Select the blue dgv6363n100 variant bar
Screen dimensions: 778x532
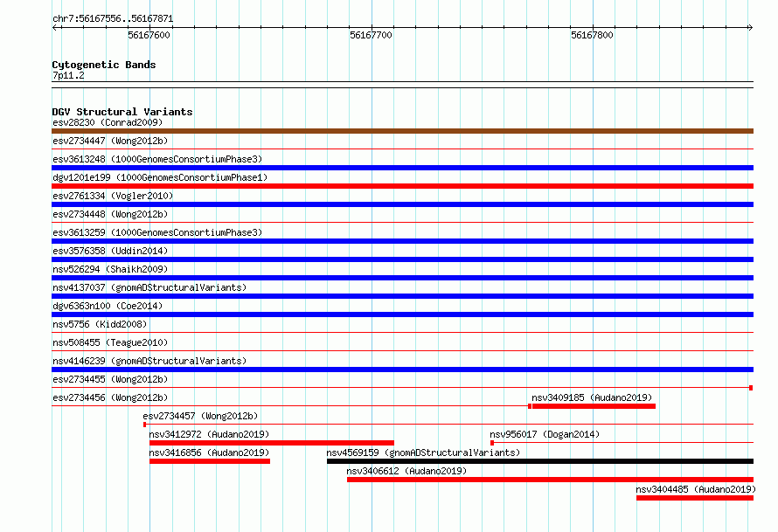[x=402, y=314]
